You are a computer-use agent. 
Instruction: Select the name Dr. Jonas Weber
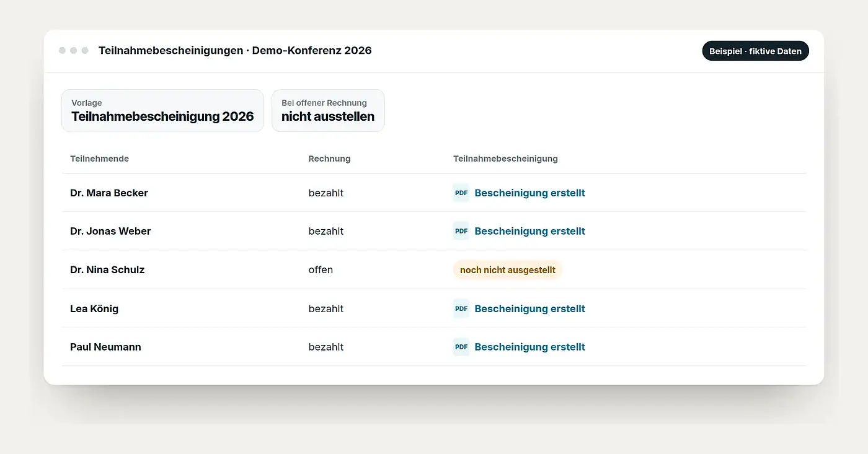(x=110, y=231)
